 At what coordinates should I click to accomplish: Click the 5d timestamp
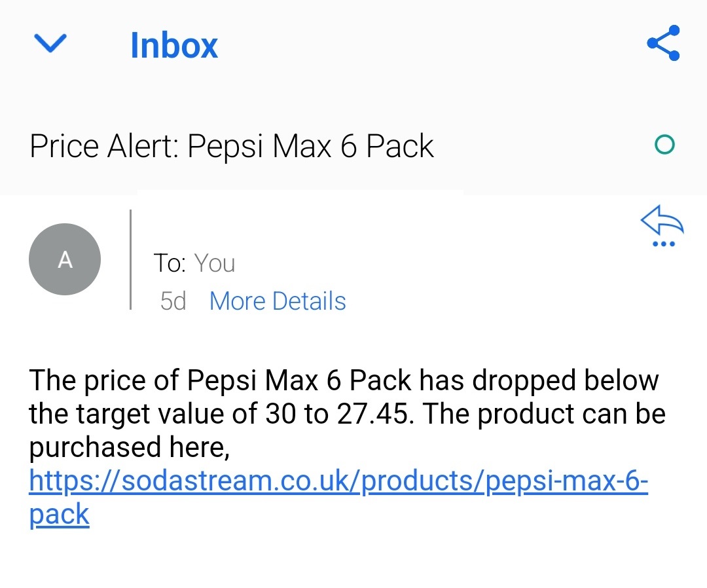pyautogui.click(x=173, y=301)
